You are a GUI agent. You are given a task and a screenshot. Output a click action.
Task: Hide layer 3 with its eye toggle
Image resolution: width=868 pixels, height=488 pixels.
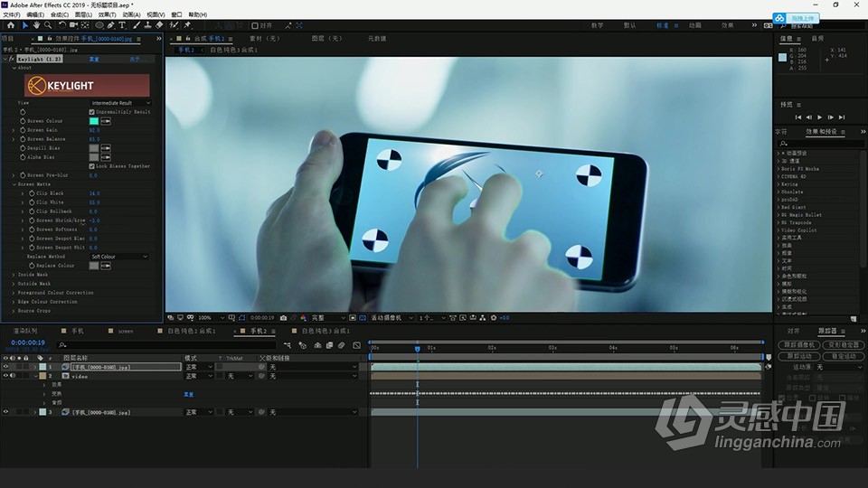click(x=5, y=412)
